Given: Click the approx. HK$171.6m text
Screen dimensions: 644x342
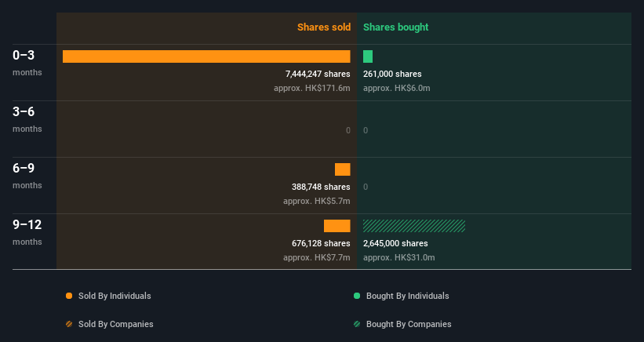Looking at the screenshot, I should tap(312, 88).
